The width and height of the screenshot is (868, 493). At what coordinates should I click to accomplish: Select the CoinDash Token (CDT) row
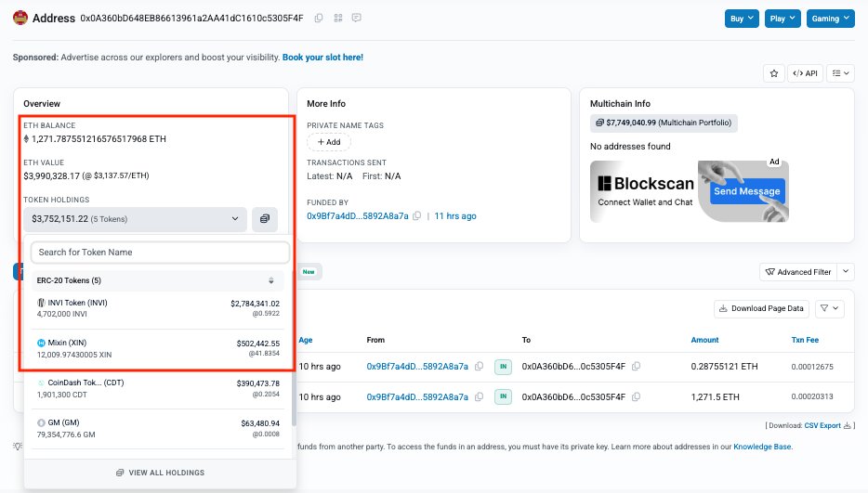[x=158, y=388]
